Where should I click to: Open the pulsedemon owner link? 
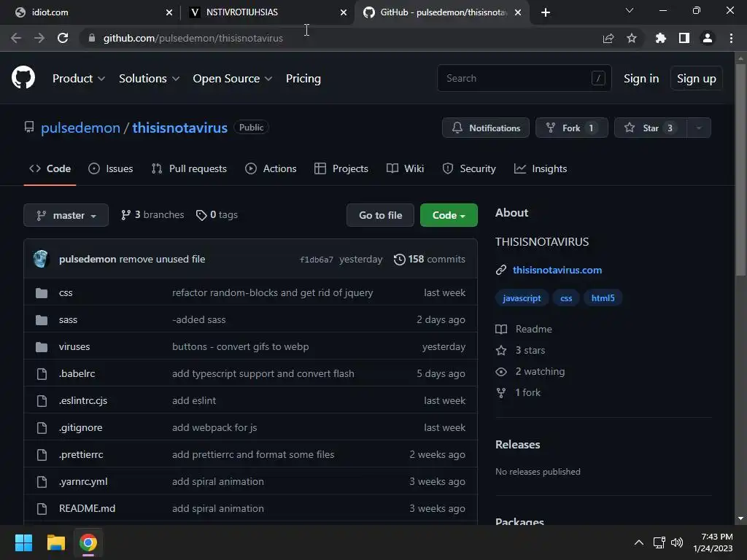[x=80, y=128]
